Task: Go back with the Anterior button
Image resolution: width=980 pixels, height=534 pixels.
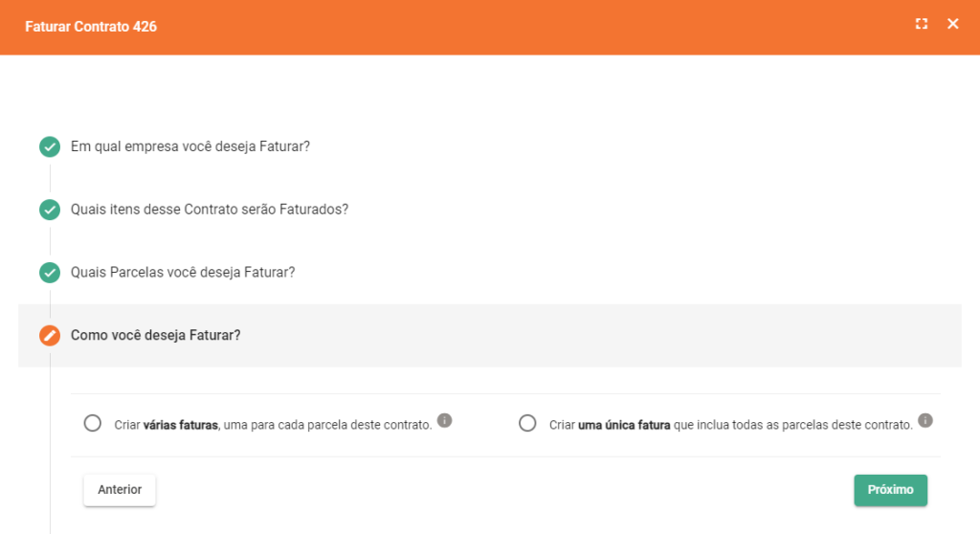Action: [120, 490]
